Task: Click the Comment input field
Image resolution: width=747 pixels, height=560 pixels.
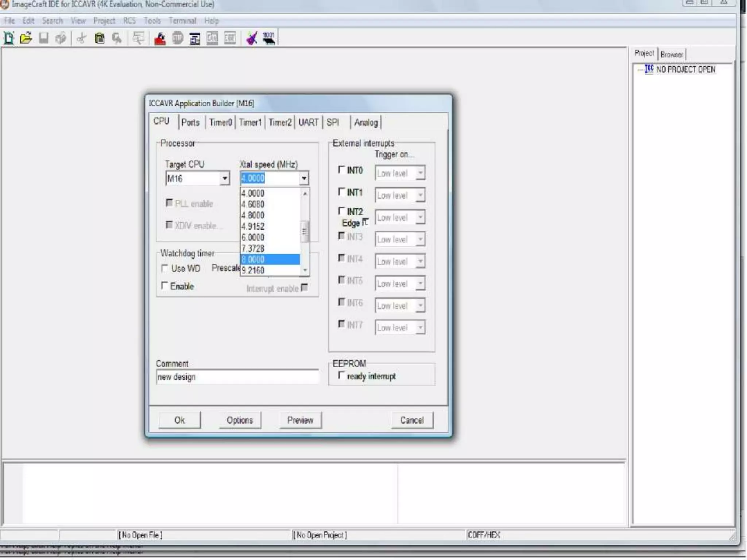Action: click(x=237, y=377)
